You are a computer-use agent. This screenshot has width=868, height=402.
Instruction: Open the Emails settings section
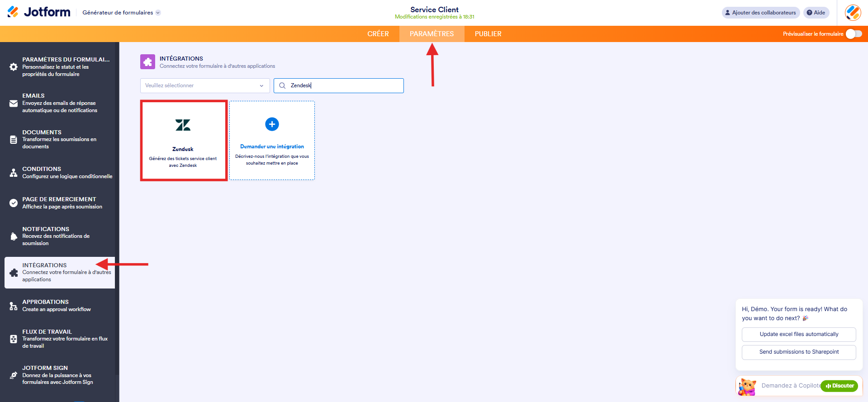(60, 103)
